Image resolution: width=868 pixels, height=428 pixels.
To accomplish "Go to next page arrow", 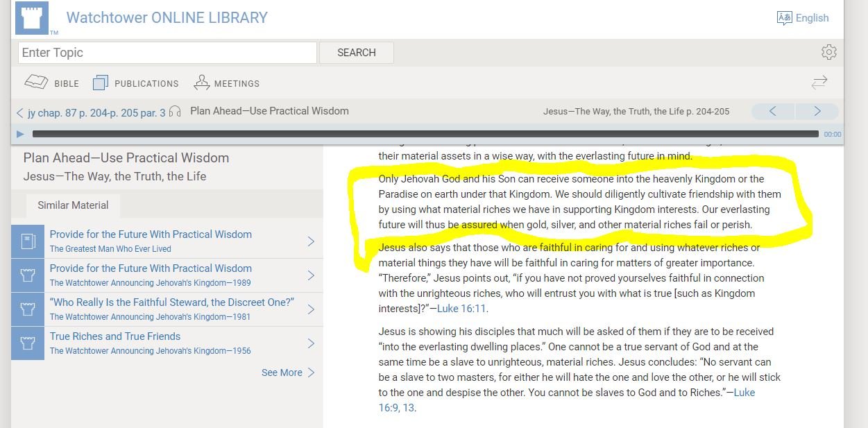I will pos(817,111).
